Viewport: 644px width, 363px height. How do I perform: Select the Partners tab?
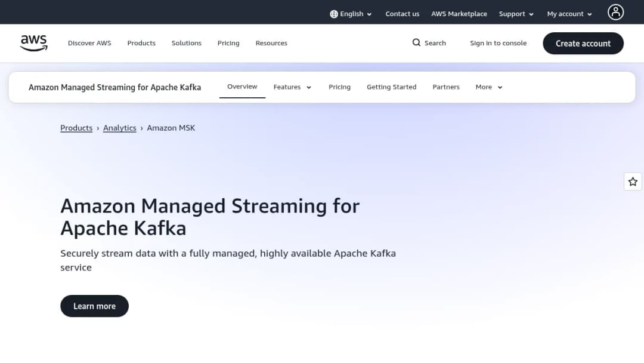click(x=446, y=87)
